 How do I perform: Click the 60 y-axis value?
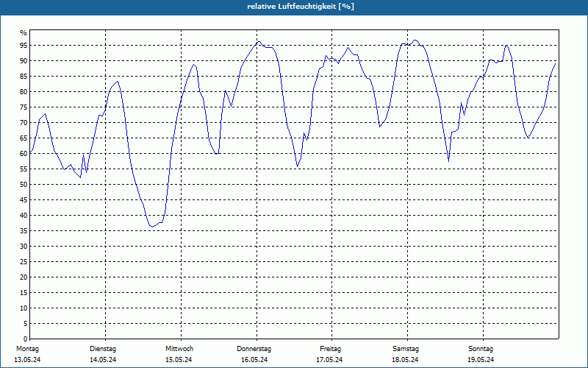pos(24,154)
